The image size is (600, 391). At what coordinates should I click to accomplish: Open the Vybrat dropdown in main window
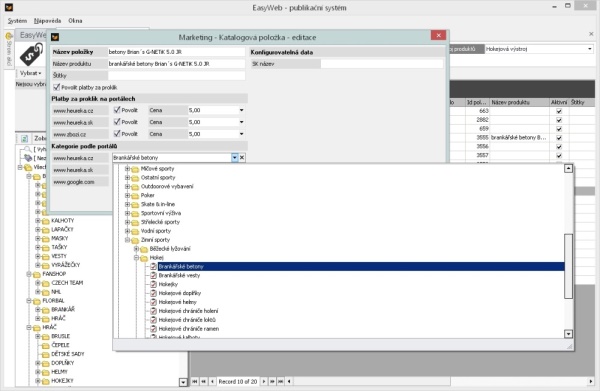(x=31, y=73)
